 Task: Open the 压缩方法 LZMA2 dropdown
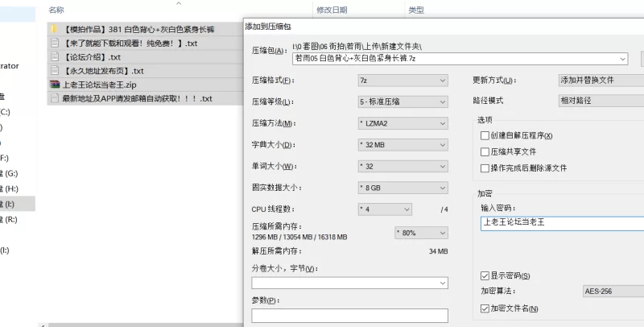402,123
